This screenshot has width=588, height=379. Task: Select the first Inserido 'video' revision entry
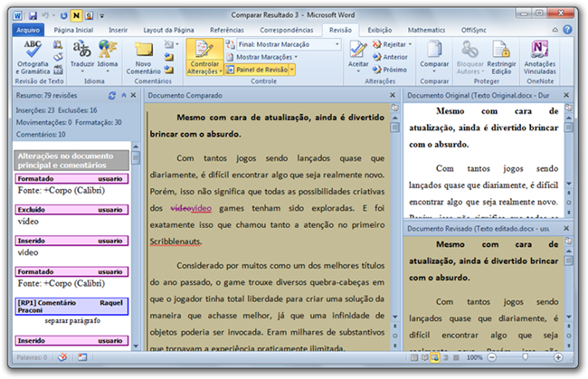click(71, 247)
